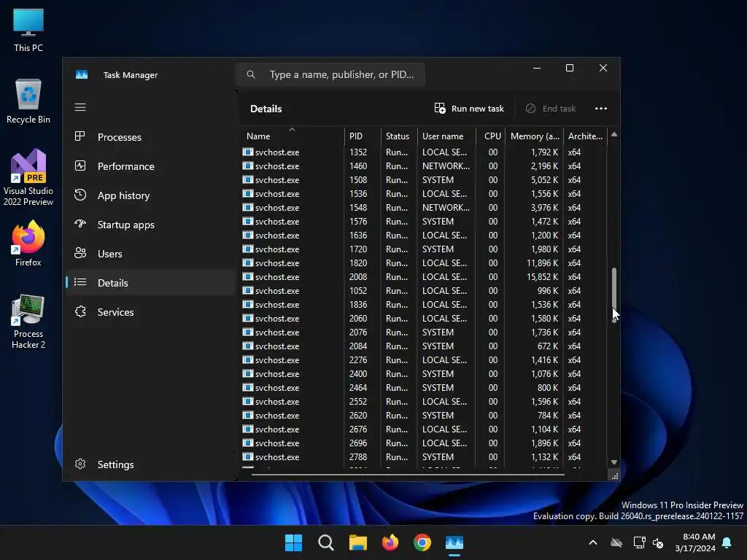Click the End task button
747x560 pixels.
coord(551,109)
